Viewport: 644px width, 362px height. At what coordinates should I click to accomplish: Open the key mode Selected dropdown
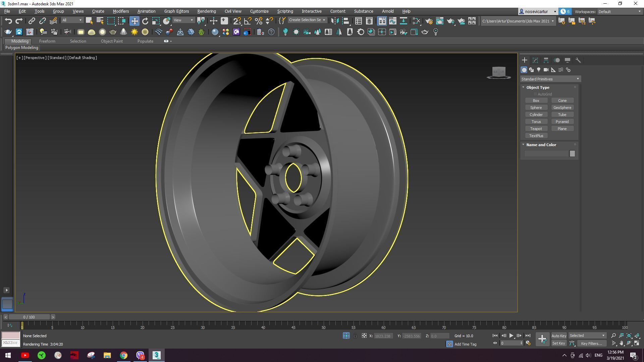[587, 336]
